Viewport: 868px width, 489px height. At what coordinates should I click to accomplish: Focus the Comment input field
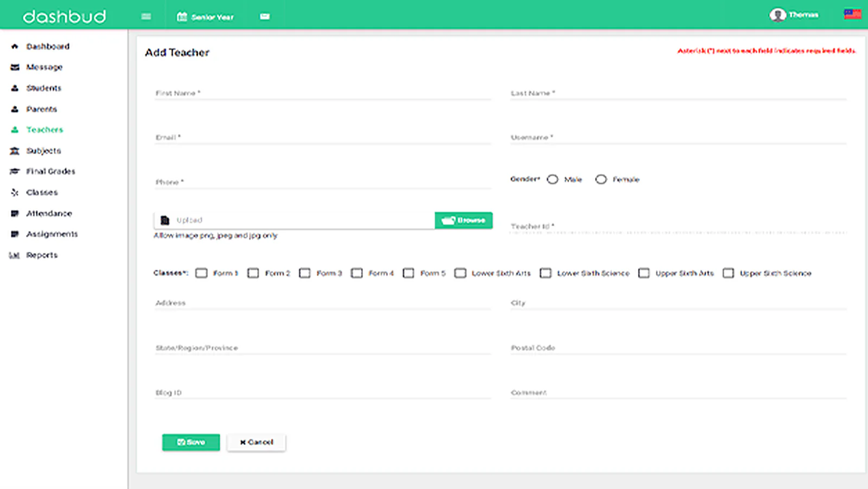click(678, 392)
